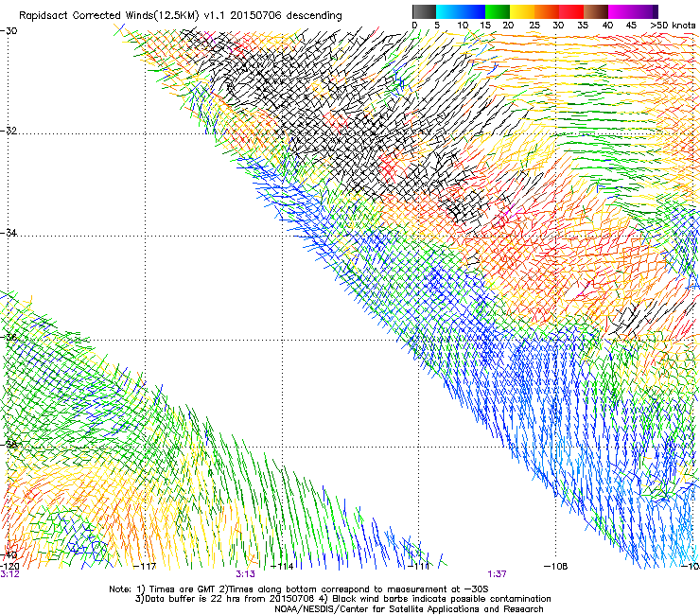Click the -32 latitude axis label

coord(9,131)
